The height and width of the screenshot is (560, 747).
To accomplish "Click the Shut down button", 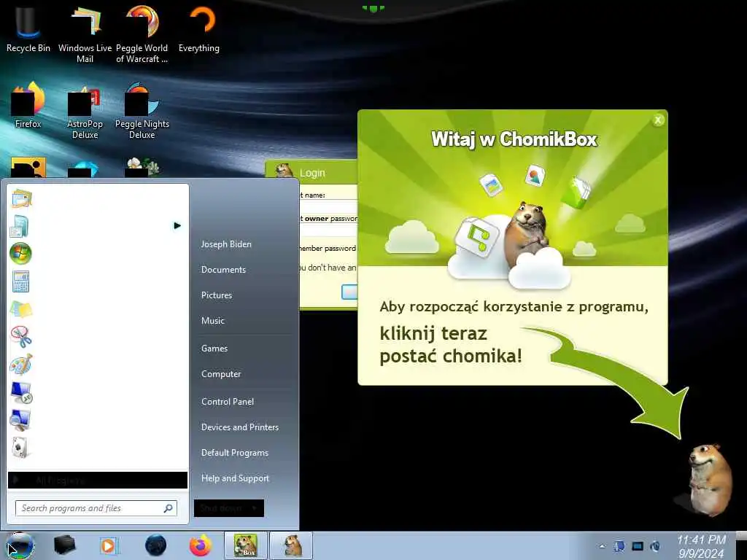I will pyautogui.click(x=220, y=508).
